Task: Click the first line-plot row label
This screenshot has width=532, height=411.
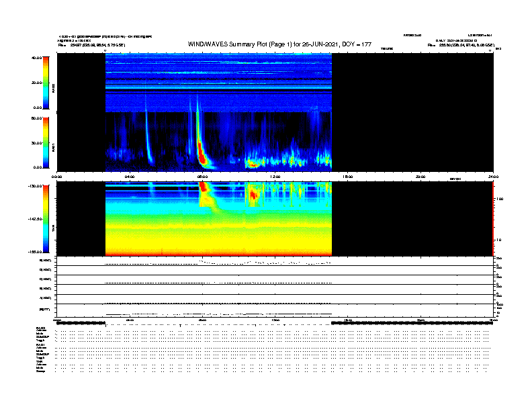Action: click(45, 261)
